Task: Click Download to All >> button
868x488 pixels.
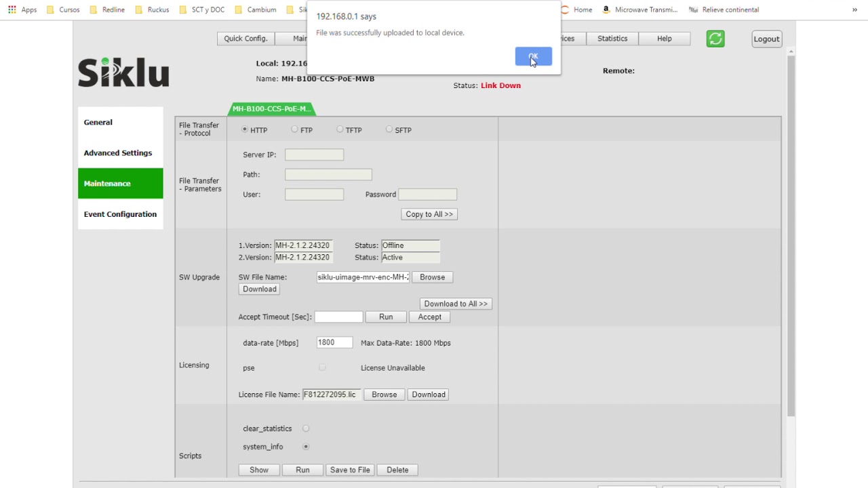Action: (x=456, y=304)
